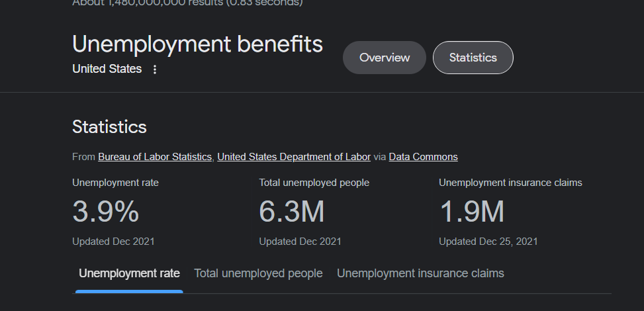Viewport: 644px width, 311px height.
Task: Click the 6.3M total unemployed figure
Action: [292, 212]
